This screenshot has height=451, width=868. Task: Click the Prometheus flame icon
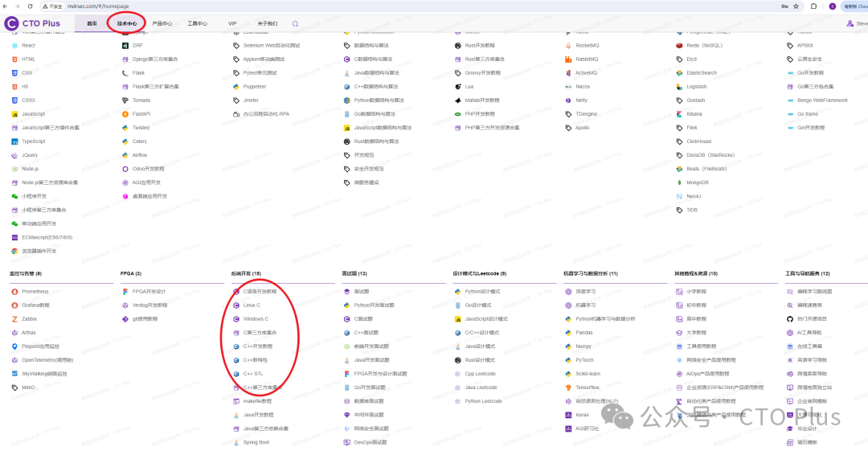point(14,292)
